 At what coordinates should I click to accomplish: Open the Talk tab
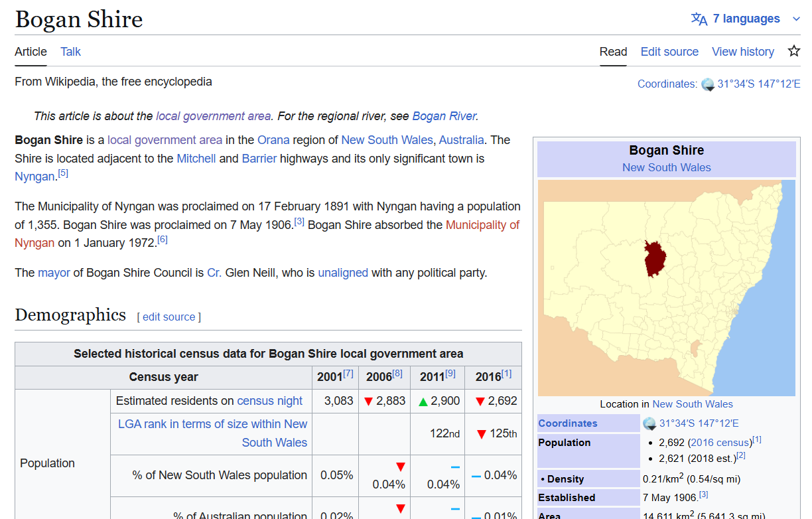70,52
